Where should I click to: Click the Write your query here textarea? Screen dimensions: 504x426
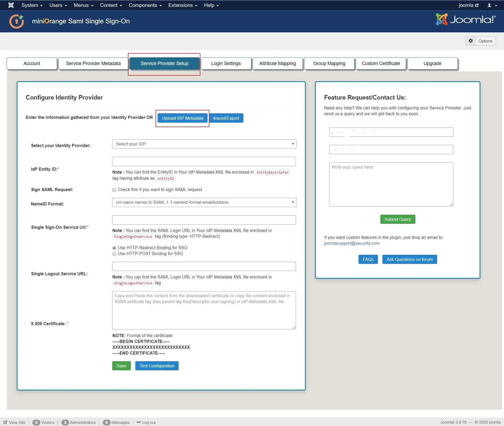(x=391, y=184)
